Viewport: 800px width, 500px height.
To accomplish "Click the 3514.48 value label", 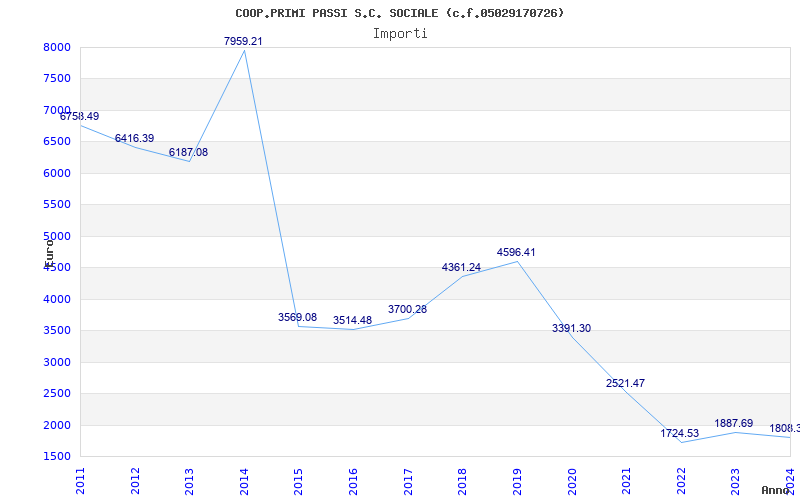I will coord(352,320).
